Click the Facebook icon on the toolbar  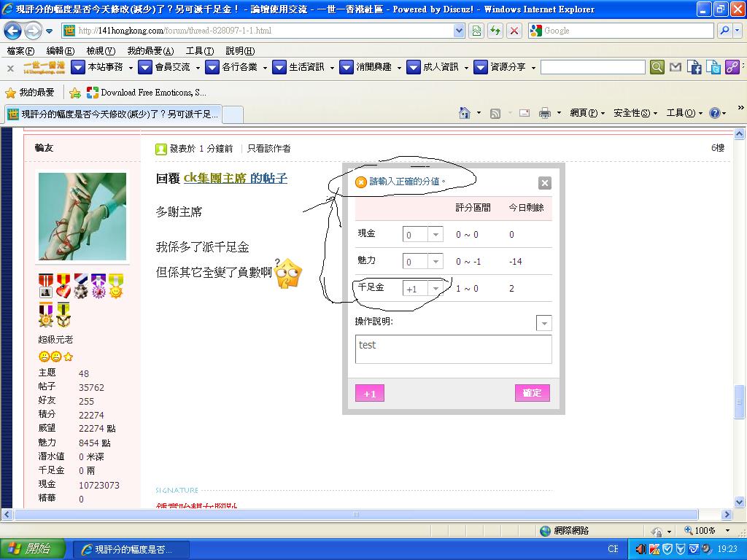pyautogui.click(x=694, y=67)
